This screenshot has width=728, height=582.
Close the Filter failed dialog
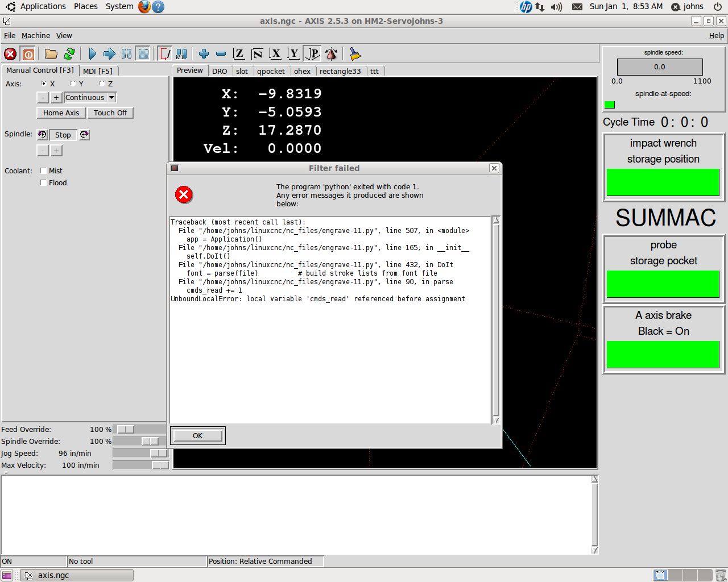tap(494, 168)
